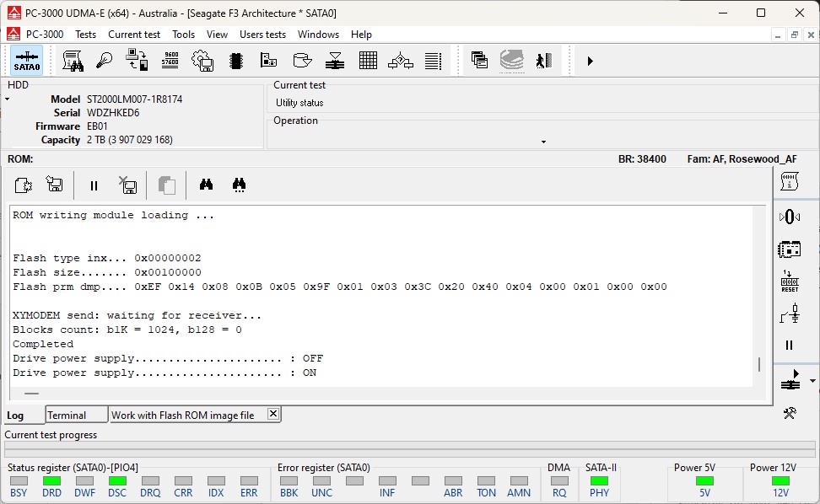Click the grid table icon in toolbar
Image resolution: width=820 pixels, height=504 pixels.
click(x=368, y=61)
